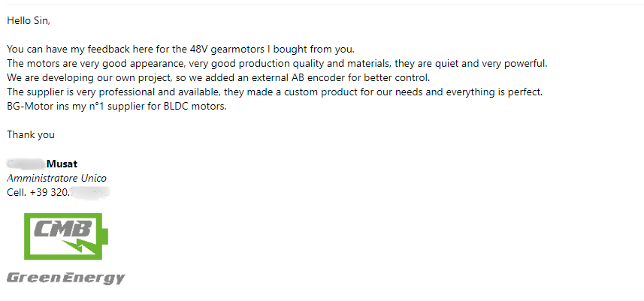The height and width of the screenshot is (301, 644).
Task: Click the sentence start The supplier is
Action: [x=39, y=92]
